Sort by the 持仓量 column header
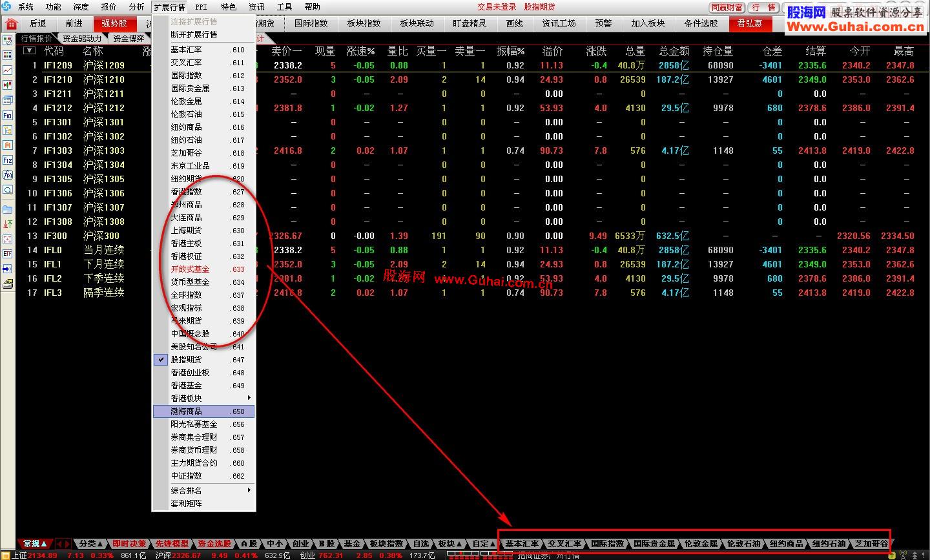This screenshot has width=930, height=560. click(x=718, y=51)
